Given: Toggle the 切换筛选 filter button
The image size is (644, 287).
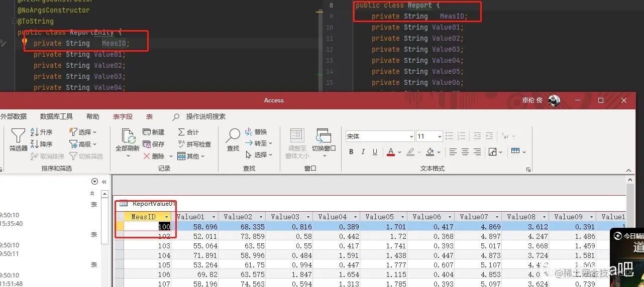Looking at the screenshot, I should [x=86, y=156].
